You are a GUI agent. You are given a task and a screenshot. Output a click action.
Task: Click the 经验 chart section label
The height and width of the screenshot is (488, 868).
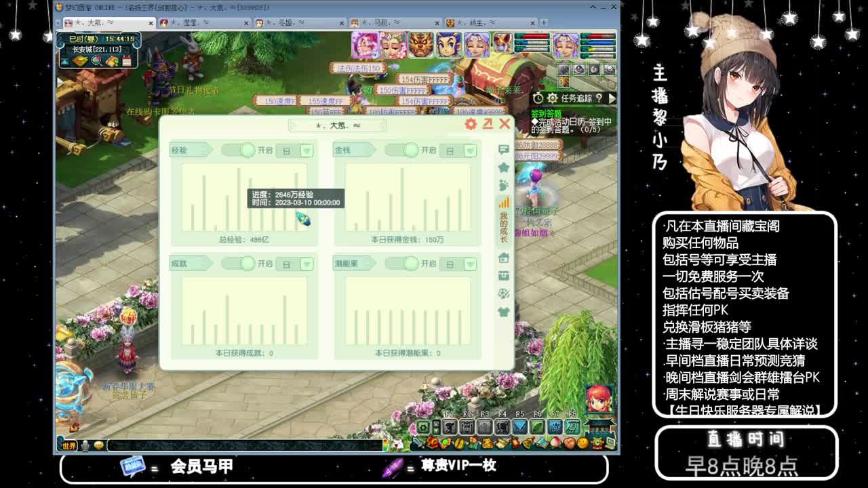coord(180,150)
